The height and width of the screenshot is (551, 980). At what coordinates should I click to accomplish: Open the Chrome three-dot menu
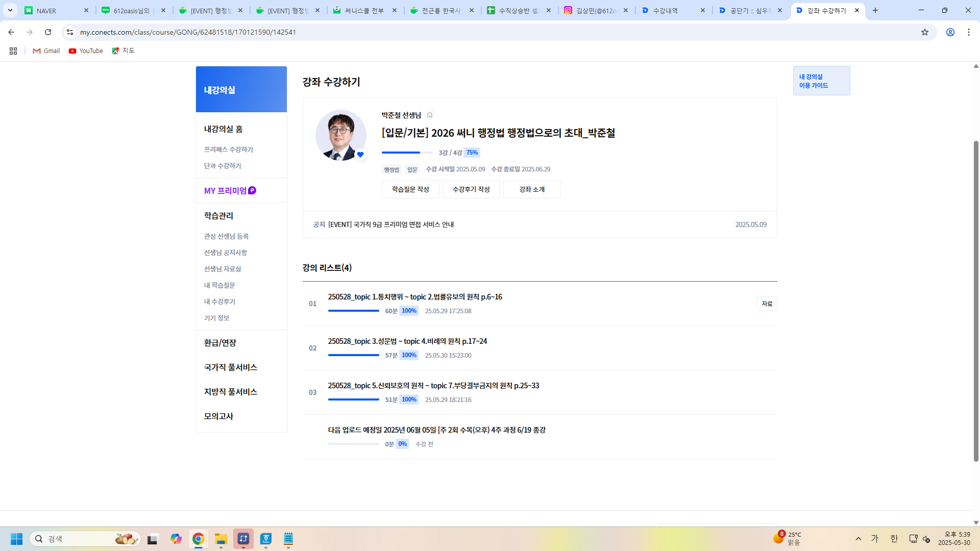pyautogui.click(x=969, y=32)
